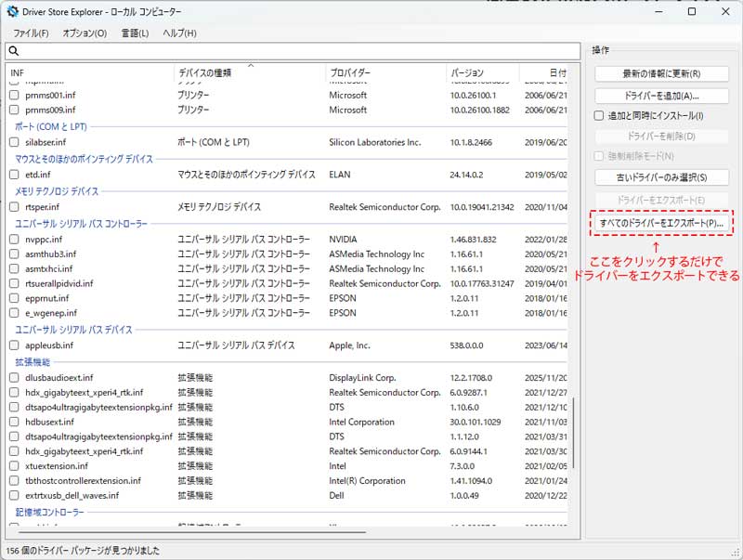Select the hdbusext.inf file name

coord(50,423)
